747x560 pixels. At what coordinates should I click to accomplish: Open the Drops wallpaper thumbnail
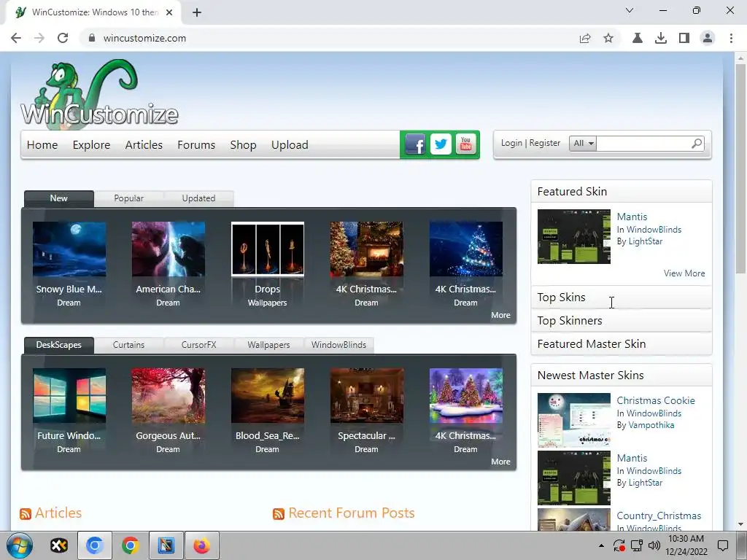point(267,249)
